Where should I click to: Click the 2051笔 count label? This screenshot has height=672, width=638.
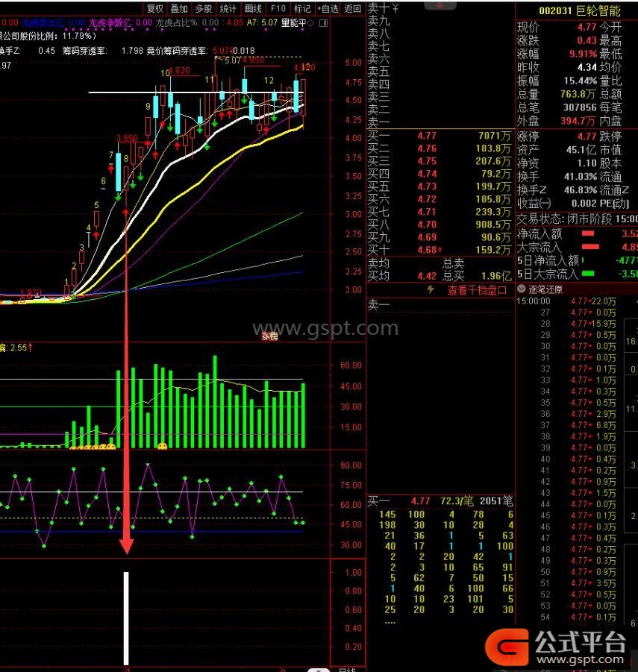495,501
